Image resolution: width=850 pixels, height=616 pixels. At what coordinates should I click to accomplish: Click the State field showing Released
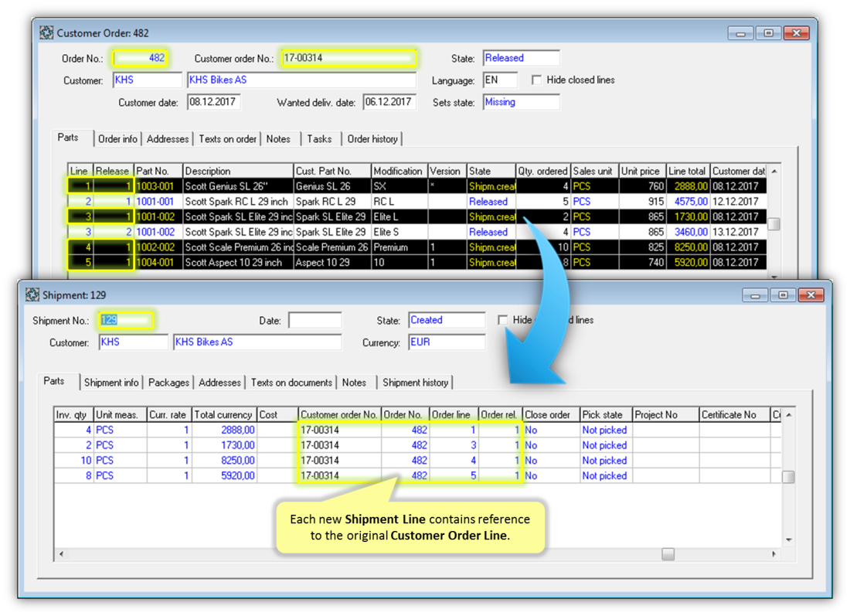[x=521, y=58]
